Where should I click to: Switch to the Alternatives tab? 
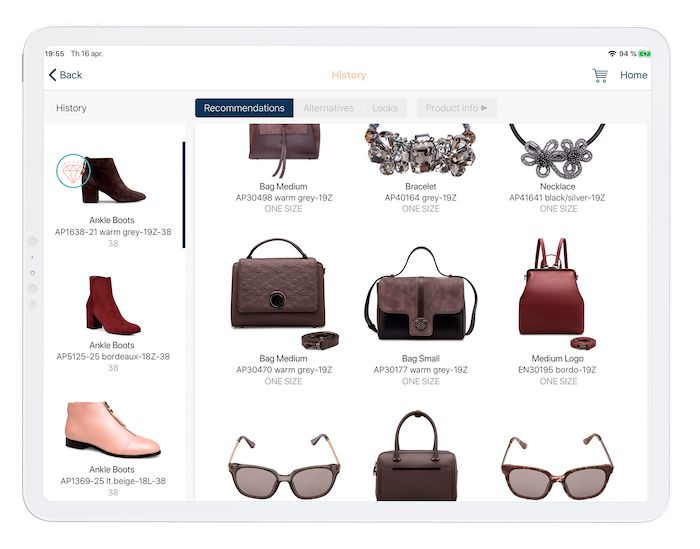click(x=329, y=108)
